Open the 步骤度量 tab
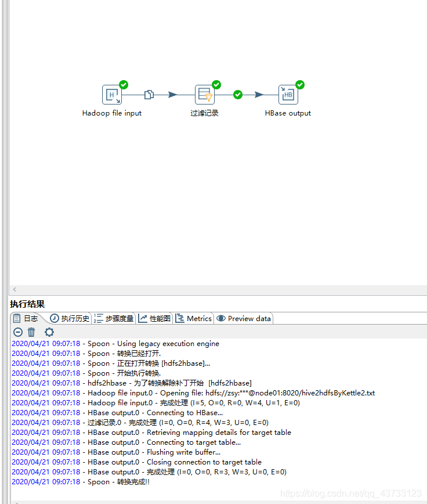 click(x=114, y=319)
